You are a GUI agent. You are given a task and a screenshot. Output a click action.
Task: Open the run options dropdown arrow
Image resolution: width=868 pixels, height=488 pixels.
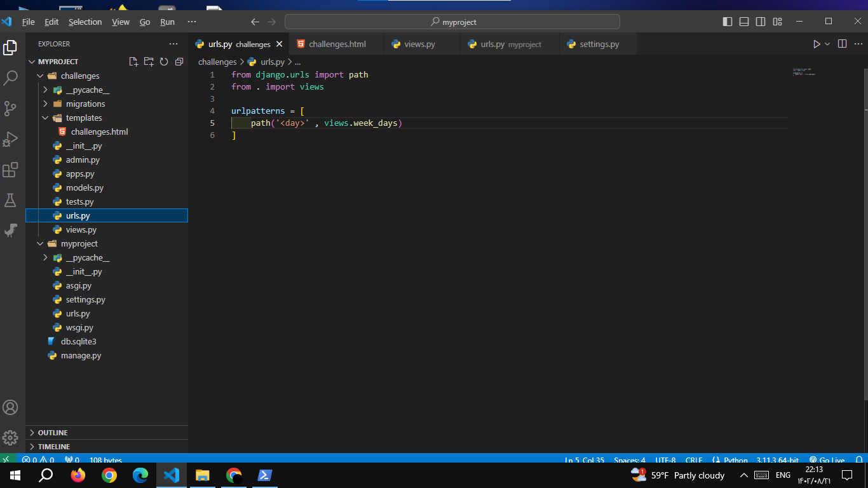[827, 44]
